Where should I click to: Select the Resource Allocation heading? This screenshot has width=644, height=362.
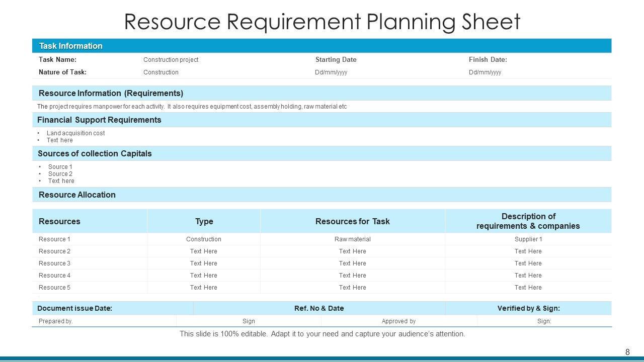pyautogui.click(x=77, y=195)
